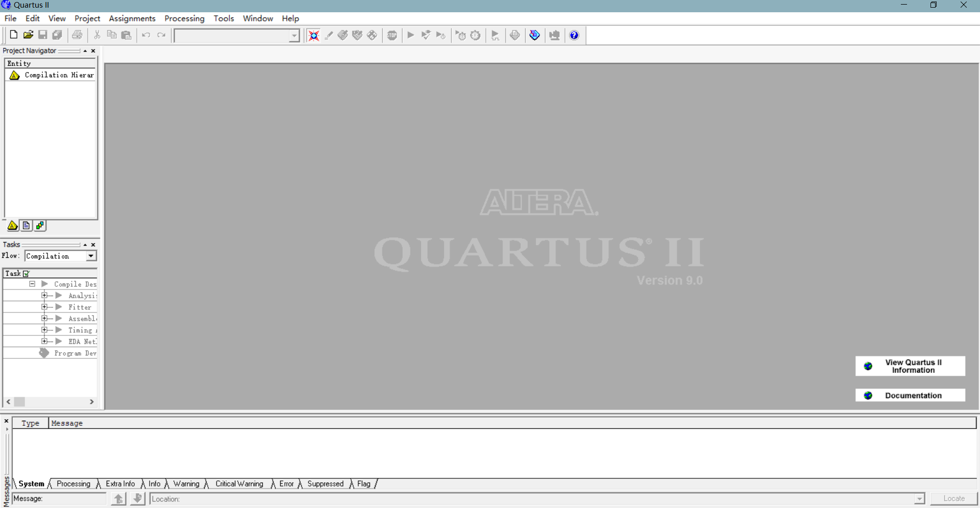Click the play icon with a checkmark

(426, 35)
